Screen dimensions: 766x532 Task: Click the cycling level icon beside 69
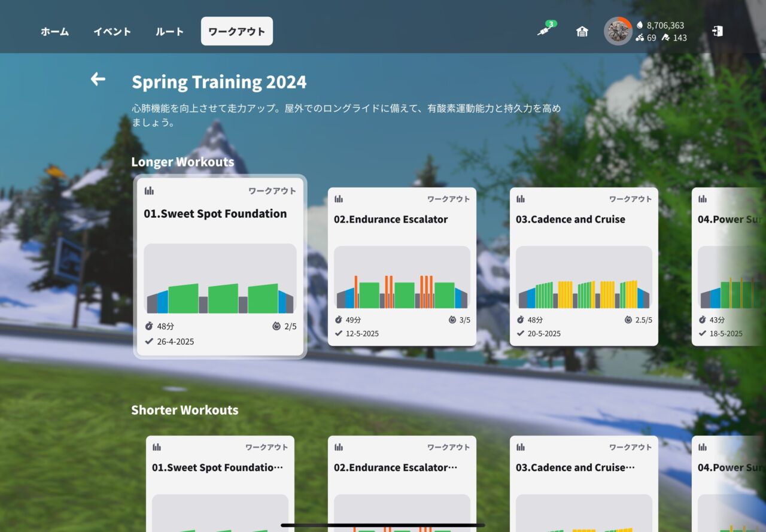tap(640, 38)
